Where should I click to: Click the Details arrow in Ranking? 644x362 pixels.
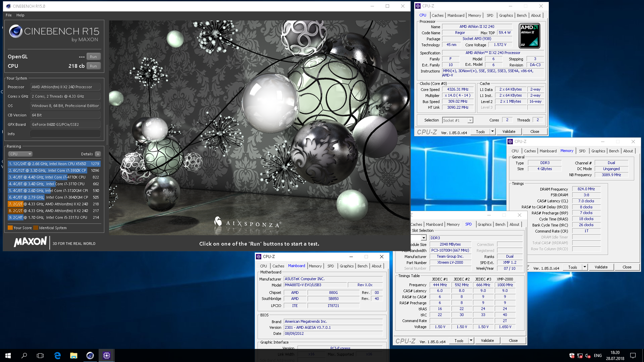tap(98, 154)
